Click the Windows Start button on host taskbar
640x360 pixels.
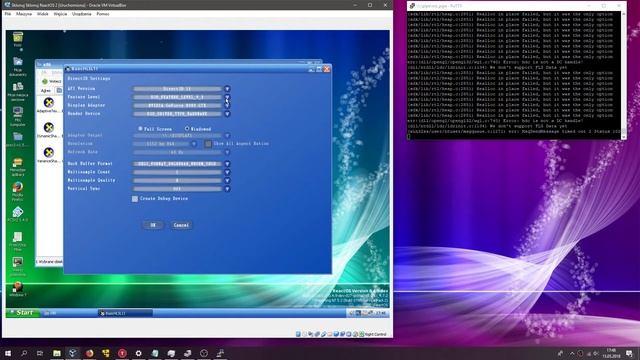pos(7,353)
